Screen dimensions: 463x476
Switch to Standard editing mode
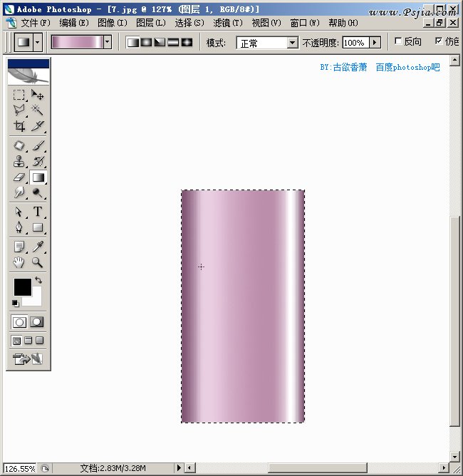(19, 322)
